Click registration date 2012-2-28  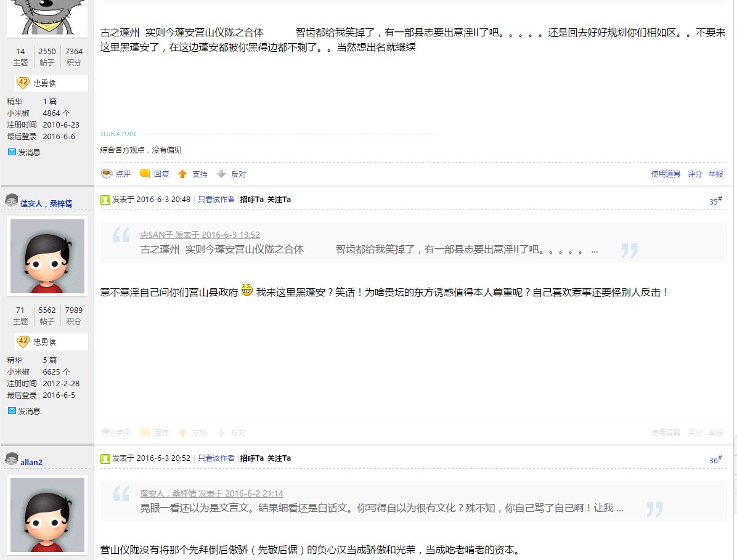click(x=61, y=383)
